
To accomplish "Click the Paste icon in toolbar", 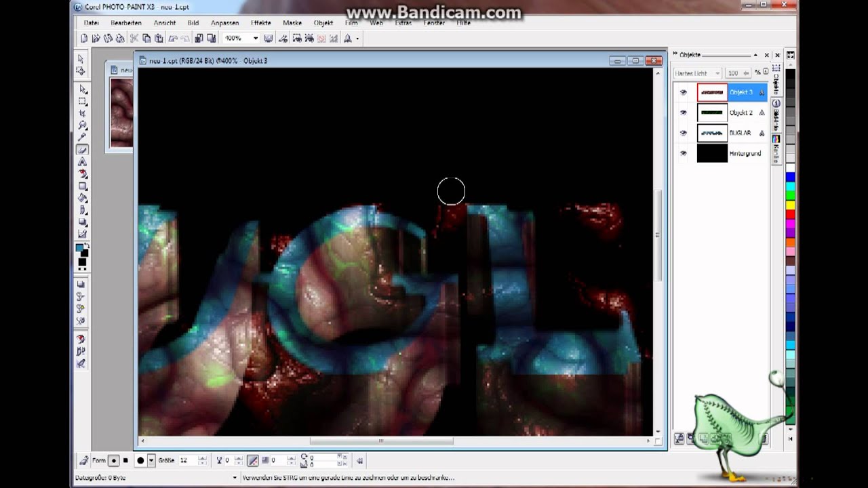I will click(159, 39).
